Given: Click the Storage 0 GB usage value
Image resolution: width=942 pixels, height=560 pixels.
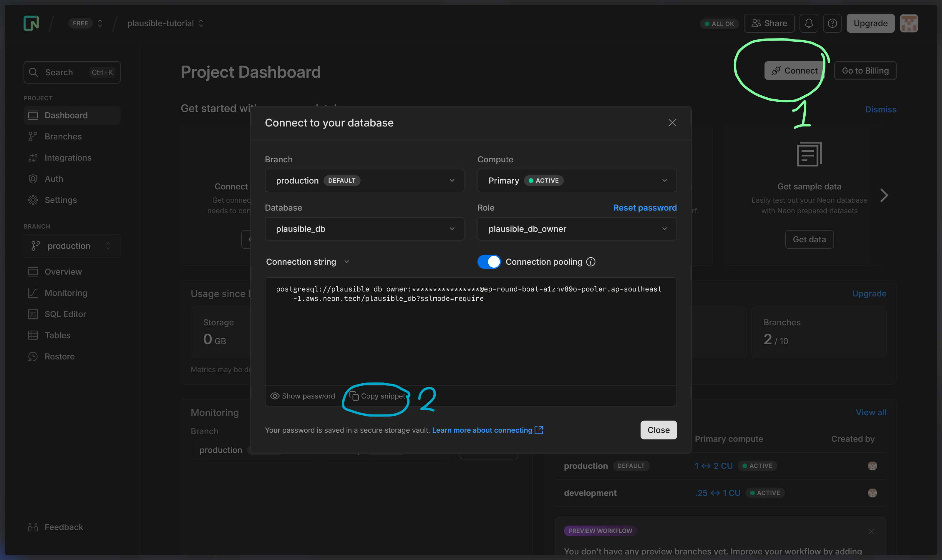Looking at the screenshot, I should coord(214,340).
